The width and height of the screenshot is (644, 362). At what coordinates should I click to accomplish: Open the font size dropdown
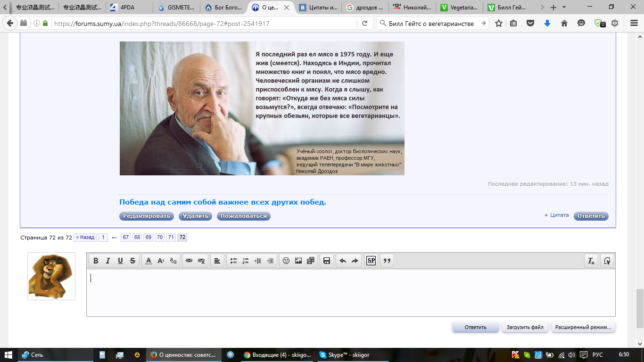pos(161,261)
